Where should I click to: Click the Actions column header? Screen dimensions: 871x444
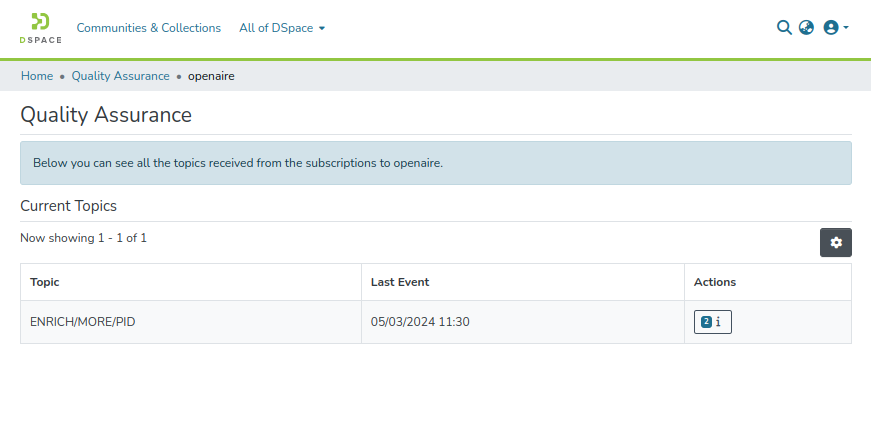[x=714, y=282]
